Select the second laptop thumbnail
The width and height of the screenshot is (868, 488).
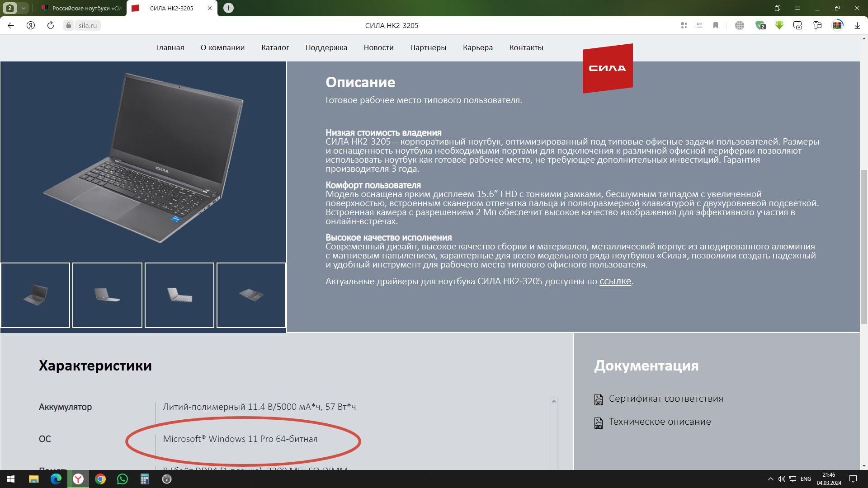pyautogui.click(x=107, y=295)
